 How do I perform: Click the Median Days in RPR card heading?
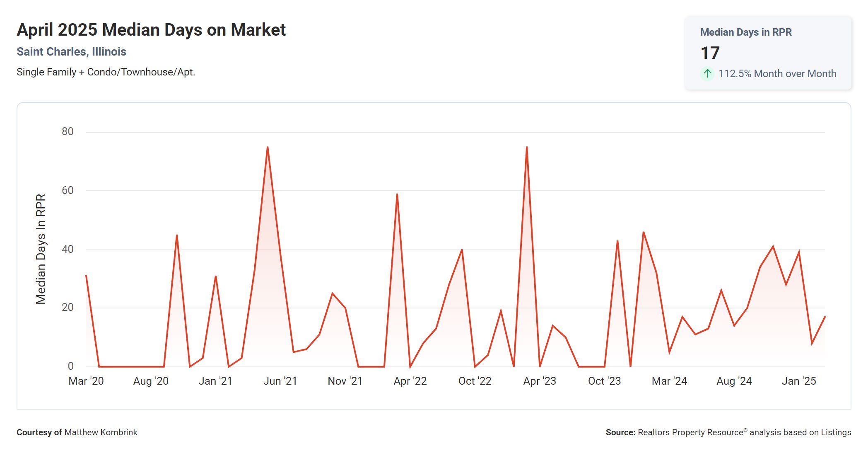[x=745, y=32]
